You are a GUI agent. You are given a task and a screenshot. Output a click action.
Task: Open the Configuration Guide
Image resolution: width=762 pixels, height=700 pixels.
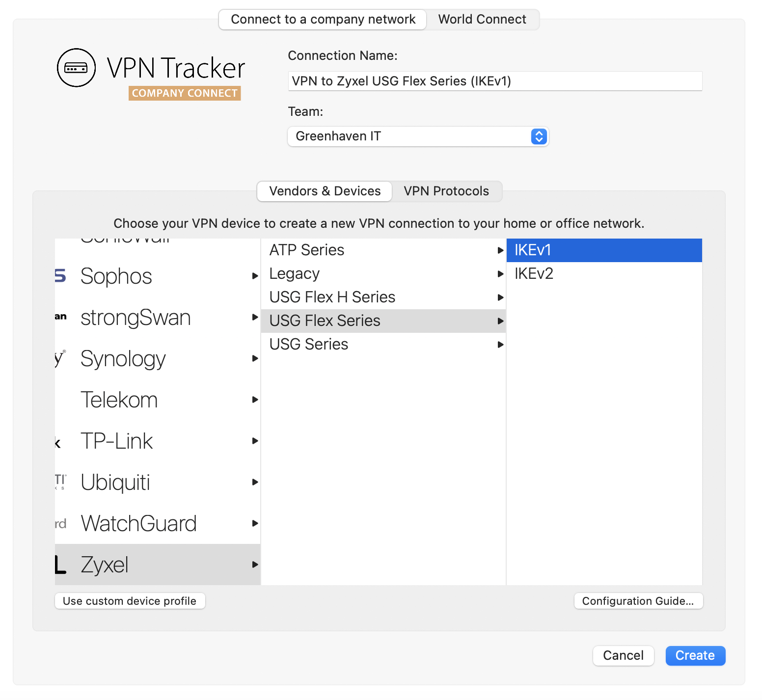pyautogui.click(x=638, y=601)
